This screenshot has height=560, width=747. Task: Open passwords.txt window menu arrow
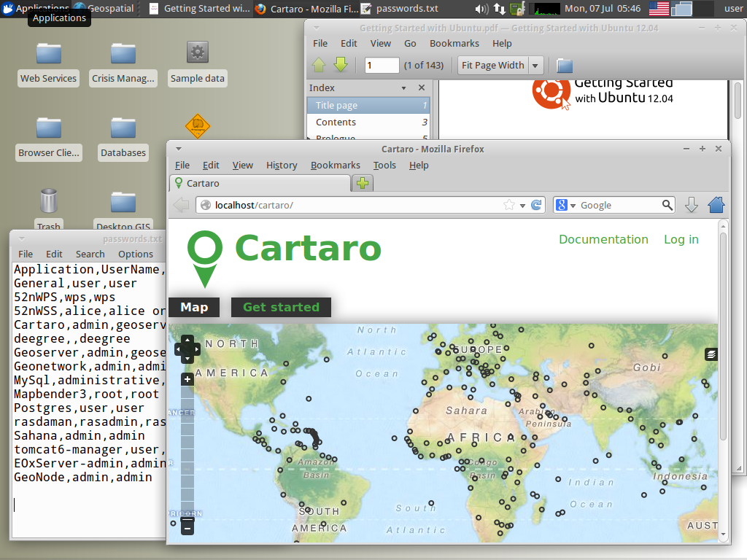[x=22, y=238]
